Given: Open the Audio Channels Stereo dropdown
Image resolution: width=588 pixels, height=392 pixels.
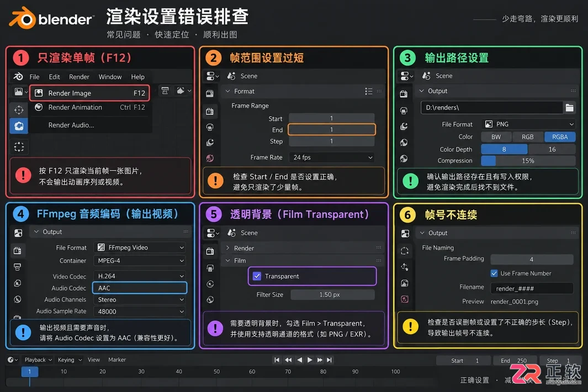Looking at the screenshot, I should pyautogui.click(x=140, y=300).
